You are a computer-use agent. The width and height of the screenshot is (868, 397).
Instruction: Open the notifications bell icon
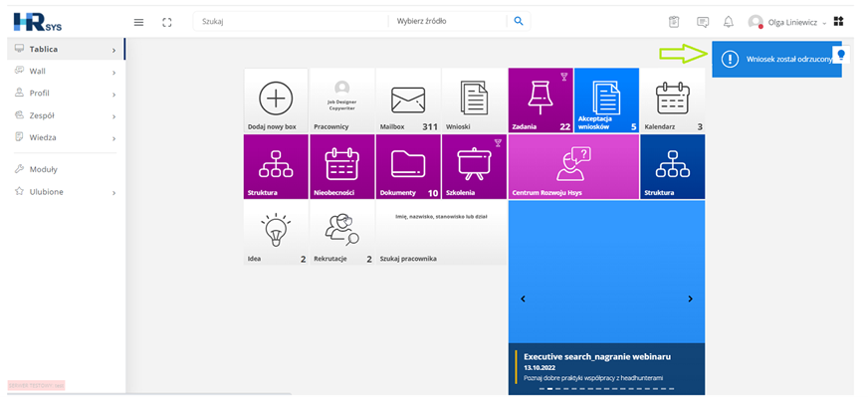729,22
